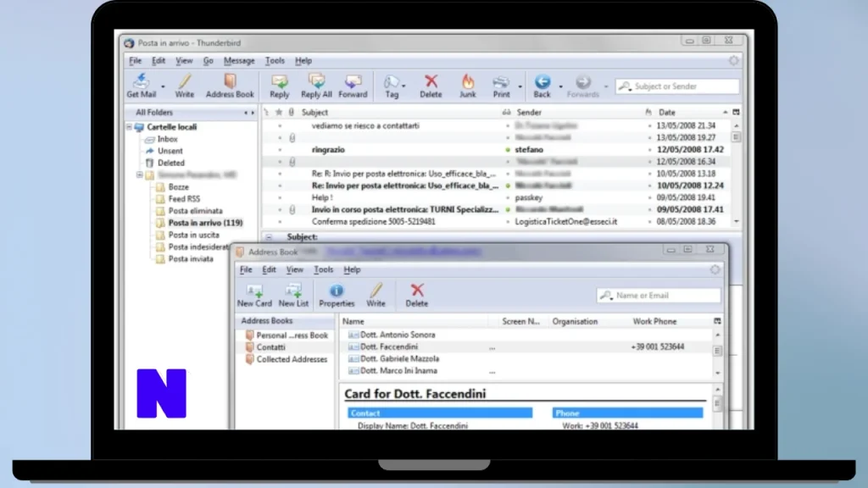
Task: Click Write in Address Book toolbar
Action: 376,296
